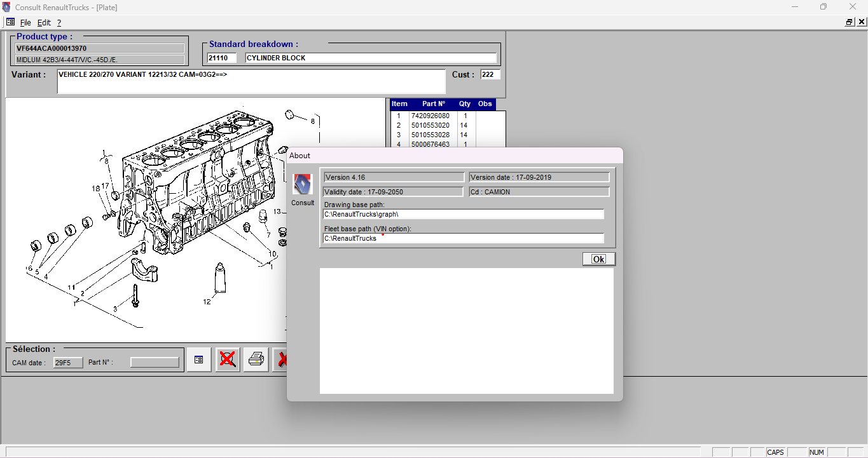Click the form view icon button

199,360
